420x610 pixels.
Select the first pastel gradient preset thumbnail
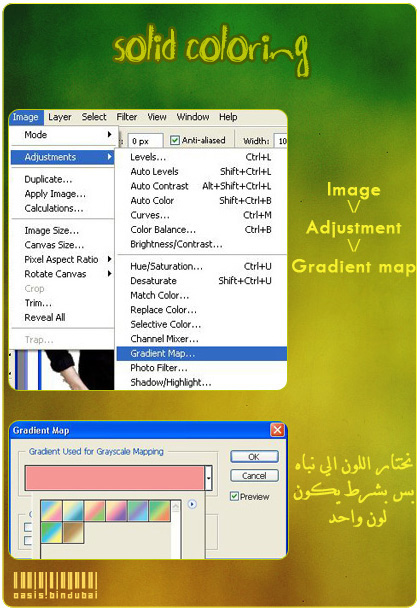coord(51,511)
